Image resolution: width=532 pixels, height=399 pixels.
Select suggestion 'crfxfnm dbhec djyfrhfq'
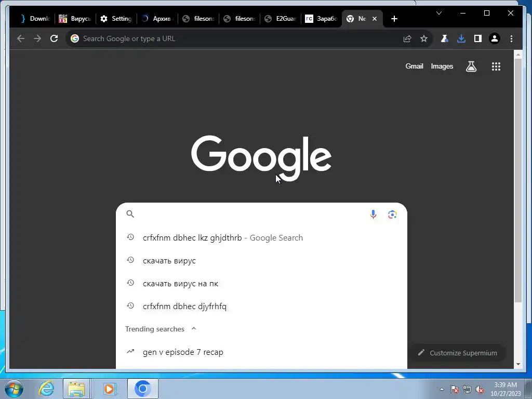coord(261,306)
